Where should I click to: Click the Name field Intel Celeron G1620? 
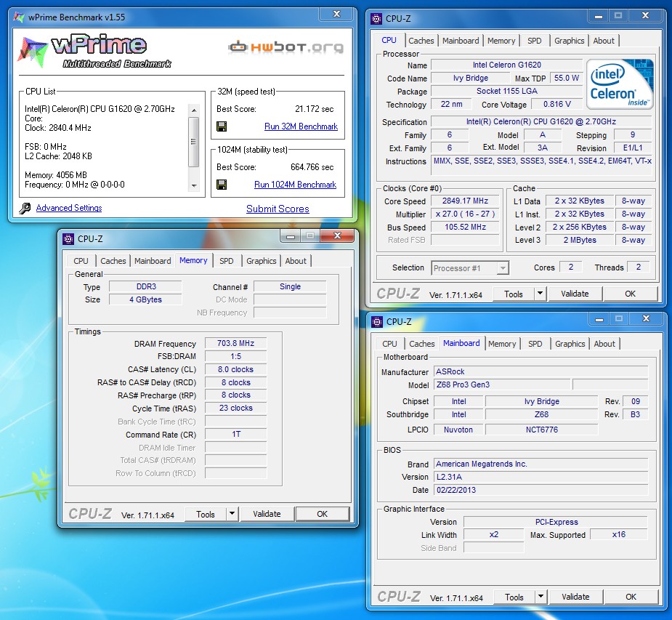point(506,65)
